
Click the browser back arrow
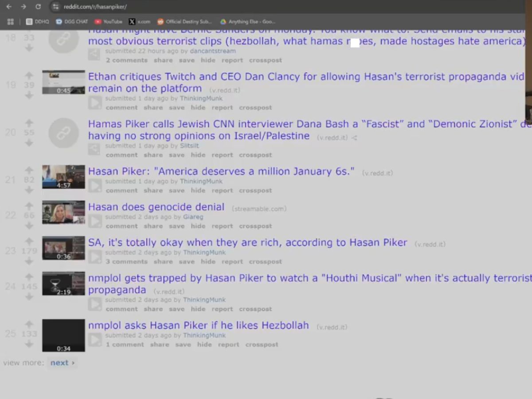point(10,7)
